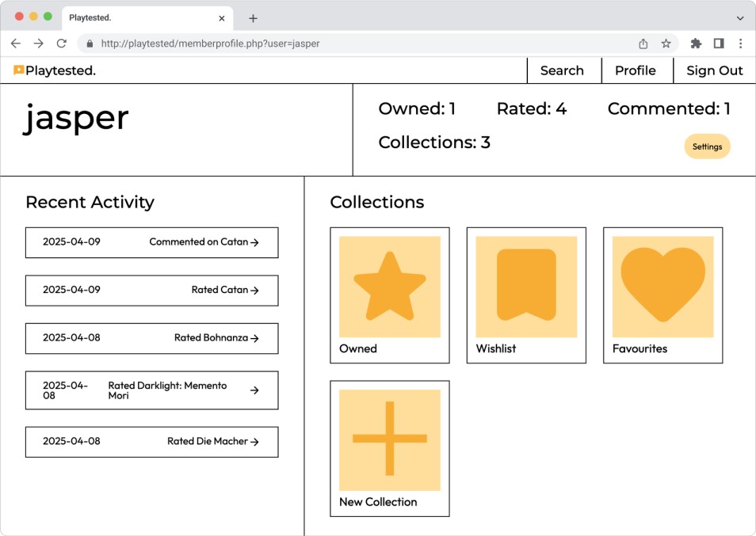Viewport: 756px width, 536px height.
Task: Open the Owned collection star icon
Action: pos(389,287)
